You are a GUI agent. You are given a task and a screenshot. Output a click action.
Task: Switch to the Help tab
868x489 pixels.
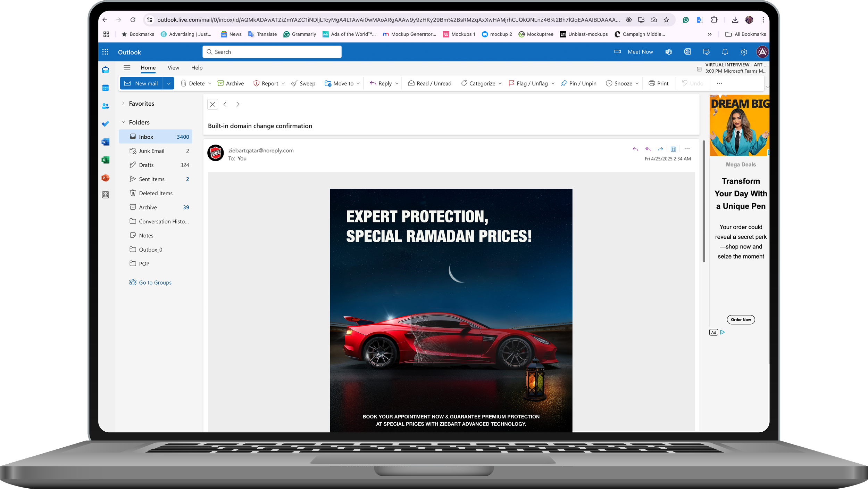pos(197,68)
